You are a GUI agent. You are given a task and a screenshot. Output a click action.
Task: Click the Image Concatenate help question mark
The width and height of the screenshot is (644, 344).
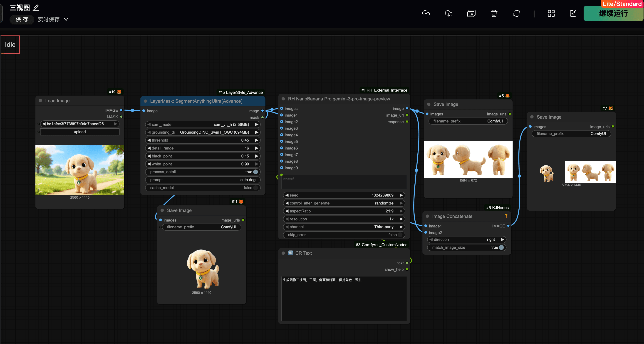point(506,216)
